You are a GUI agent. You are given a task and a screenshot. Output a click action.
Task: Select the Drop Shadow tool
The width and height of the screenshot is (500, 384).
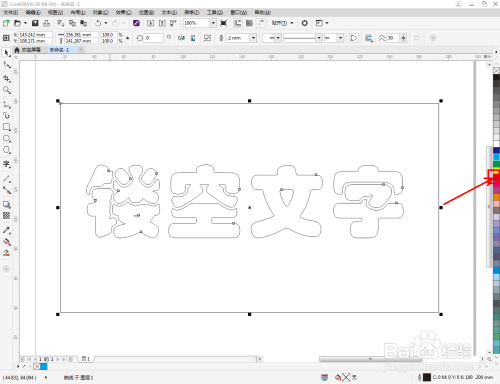6,204
